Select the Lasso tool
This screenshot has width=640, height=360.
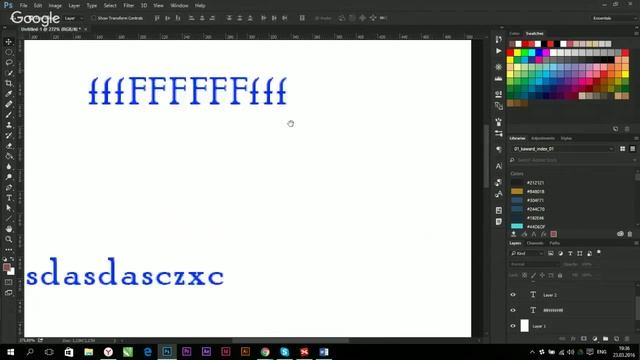point(9,62)
